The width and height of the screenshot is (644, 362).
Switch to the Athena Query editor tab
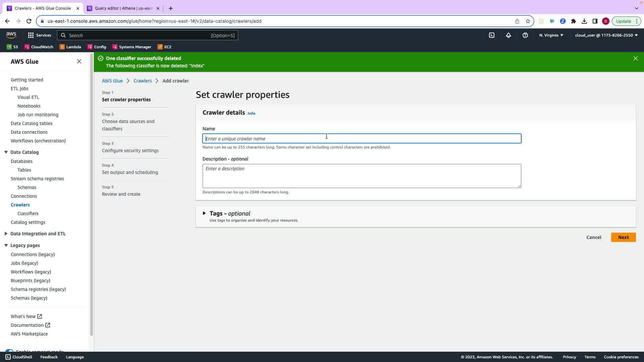point(123,8)
